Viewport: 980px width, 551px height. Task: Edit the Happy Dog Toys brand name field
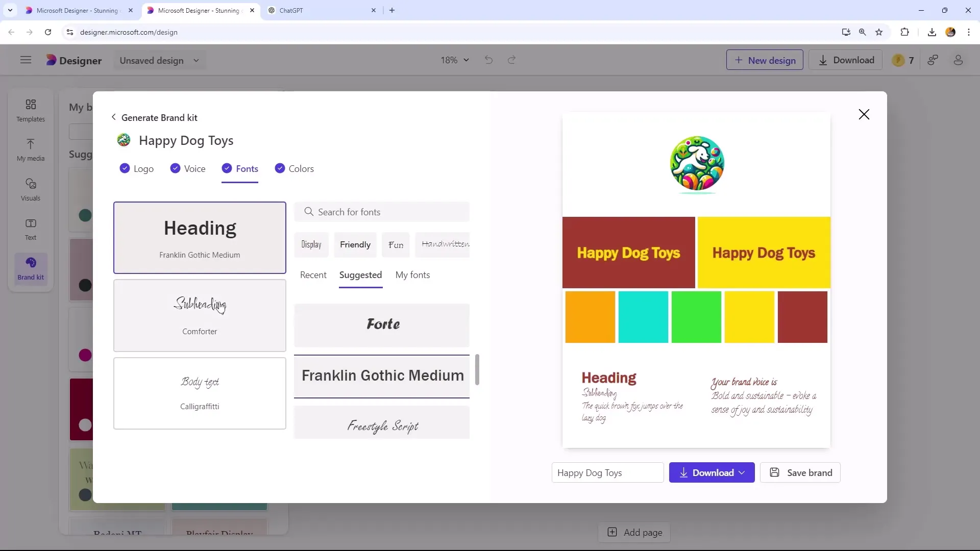tap(607, 472)
